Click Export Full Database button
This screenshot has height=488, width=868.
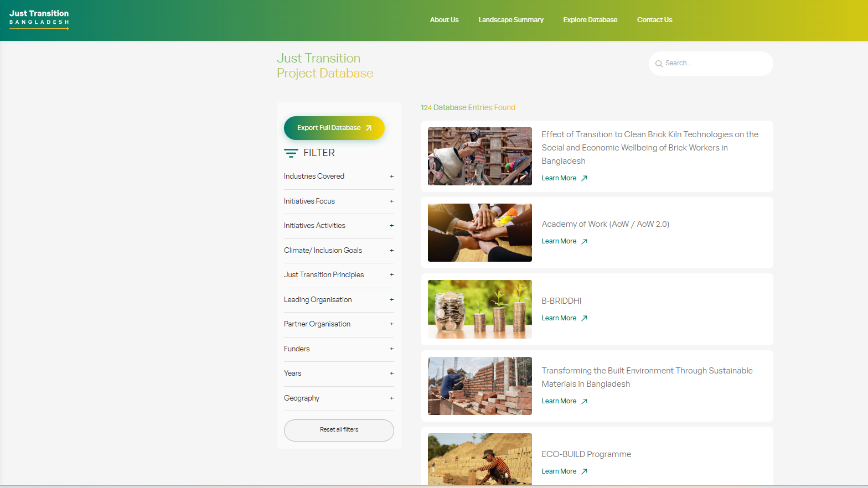coord(334,128)
